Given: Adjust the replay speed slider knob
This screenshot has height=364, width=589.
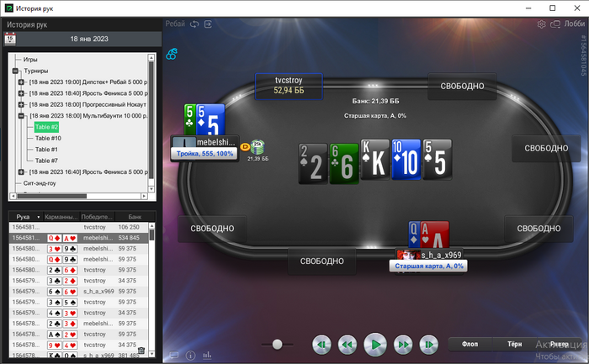Looking at the screenshot, I should click(277, 344).
